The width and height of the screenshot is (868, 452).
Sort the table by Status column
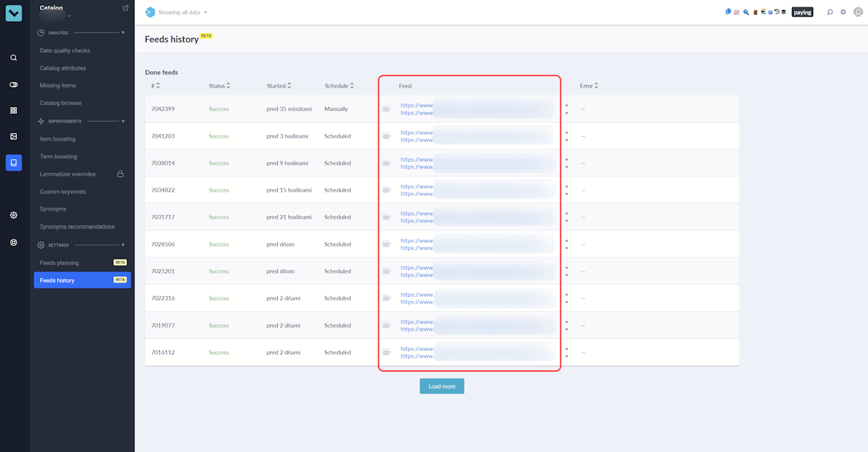coord(219,86)
